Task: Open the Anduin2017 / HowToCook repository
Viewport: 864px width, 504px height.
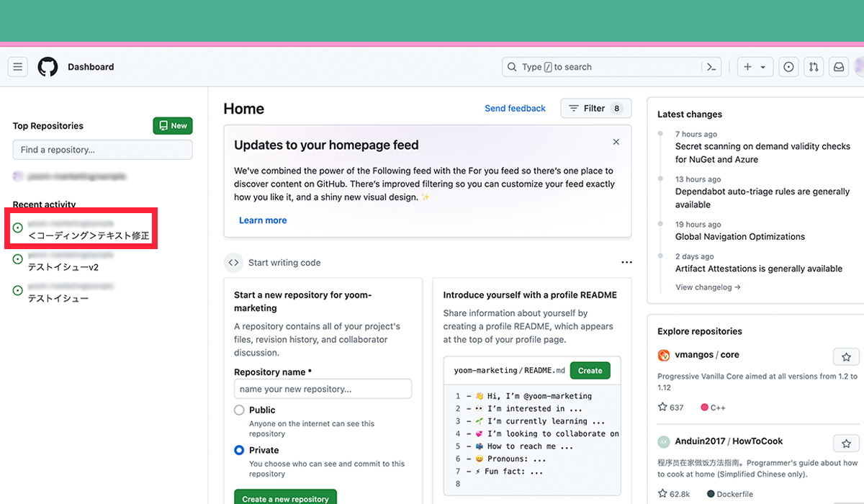Action: pyautogui.click(x=729, y=441)
